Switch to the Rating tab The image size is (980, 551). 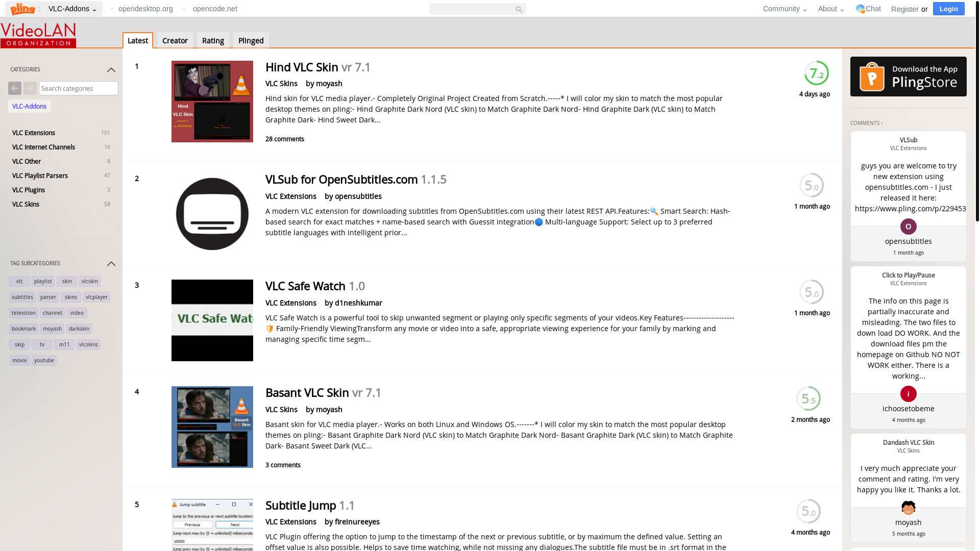[x=213, y=40]
